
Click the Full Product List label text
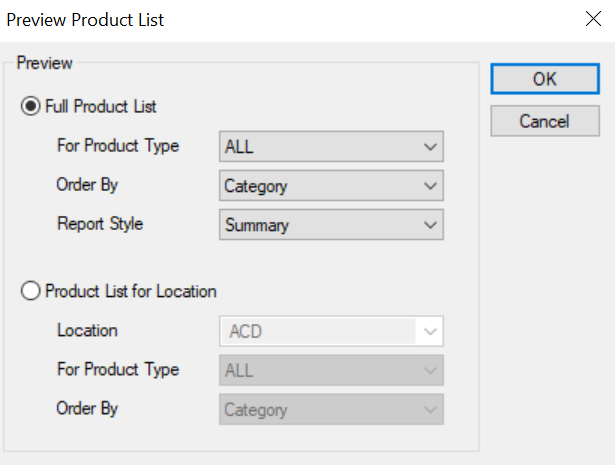tap(101, 107)
